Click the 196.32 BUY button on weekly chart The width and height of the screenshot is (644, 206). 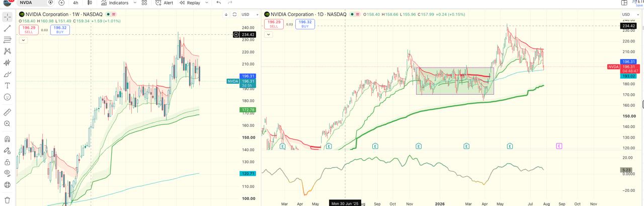60,30
